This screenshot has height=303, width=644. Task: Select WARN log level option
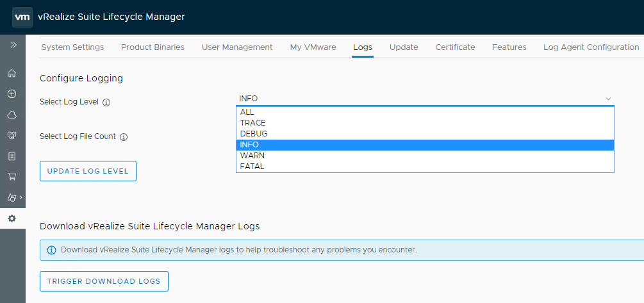tap(252, 156)
